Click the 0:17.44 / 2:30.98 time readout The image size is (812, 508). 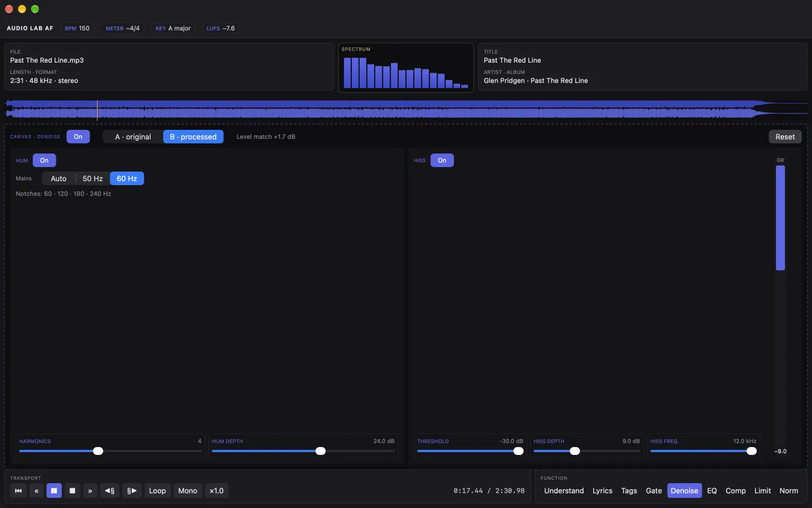point(489,491)
